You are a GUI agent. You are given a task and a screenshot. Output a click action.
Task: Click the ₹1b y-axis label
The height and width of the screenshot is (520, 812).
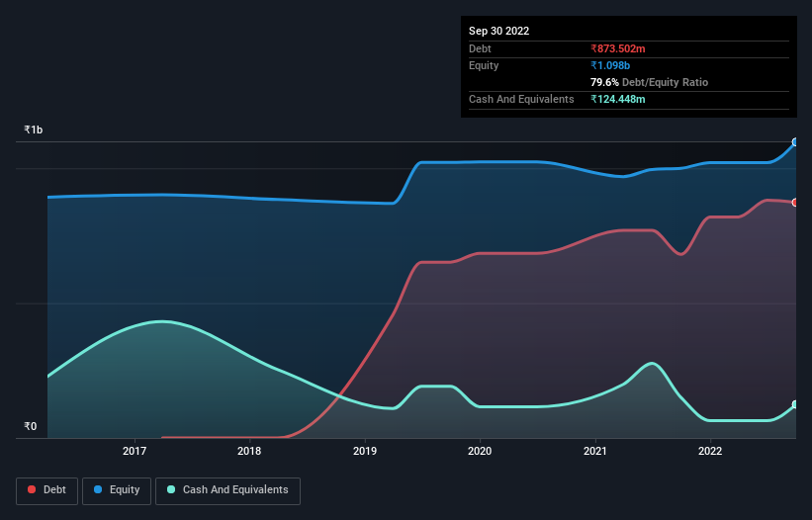(x=34, y=130)
